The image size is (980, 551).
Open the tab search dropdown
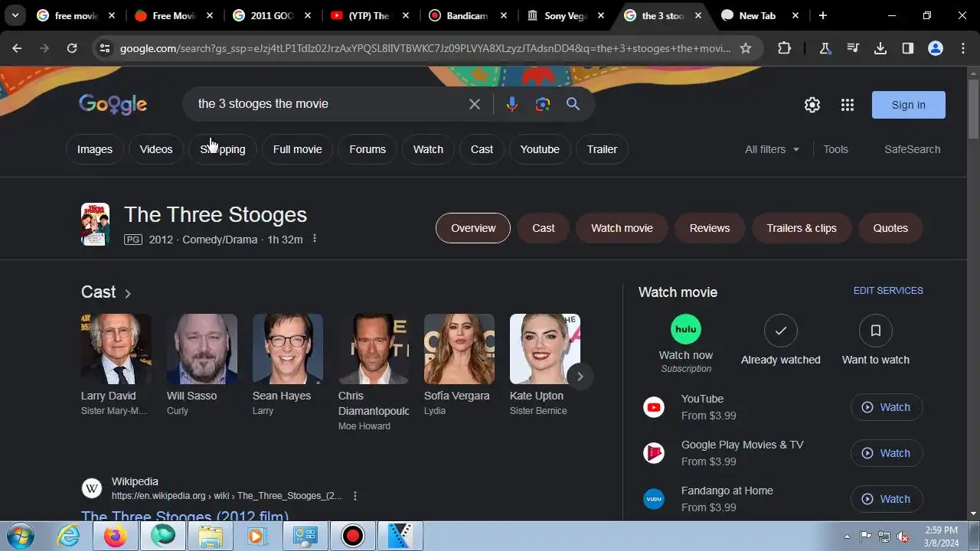tap(15, 15)
